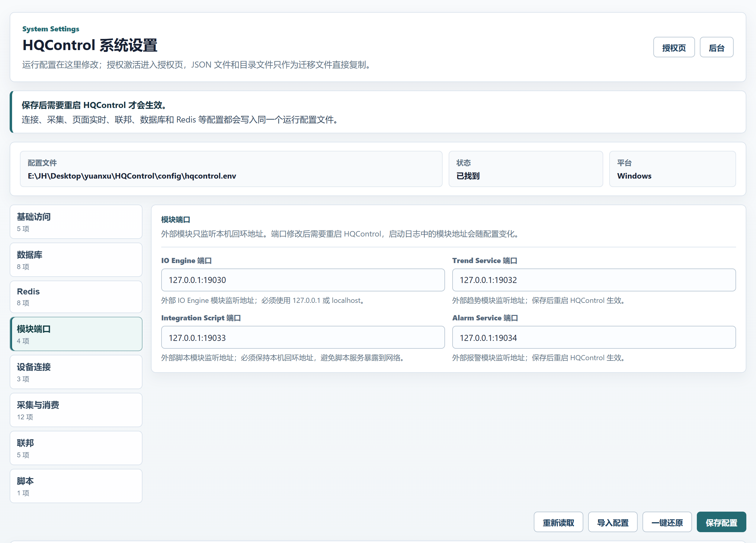
Task: Click the 重新读取 button
Action: point(558,522)
